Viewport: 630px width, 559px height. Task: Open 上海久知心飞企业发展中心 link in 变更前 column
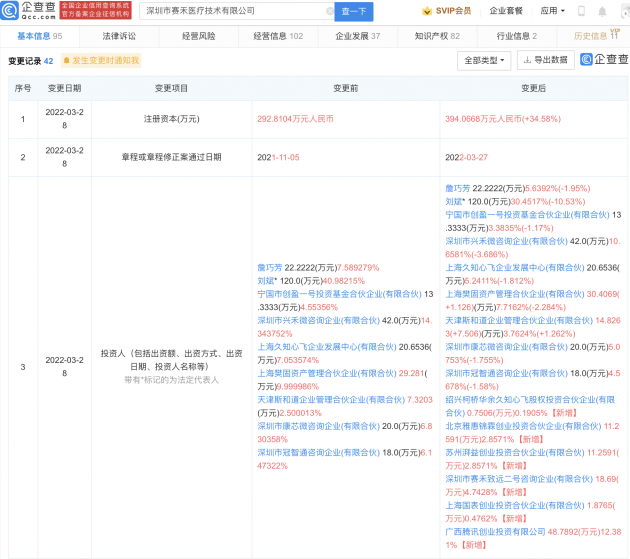point(327,347)
